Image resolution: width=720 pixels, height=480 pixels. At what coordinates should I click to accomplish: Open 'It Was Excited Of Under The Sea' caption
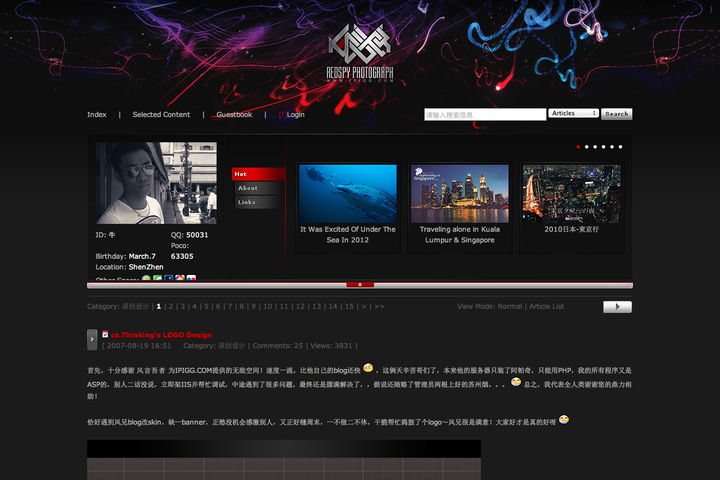pyautogui.click(x=348, y=234)
